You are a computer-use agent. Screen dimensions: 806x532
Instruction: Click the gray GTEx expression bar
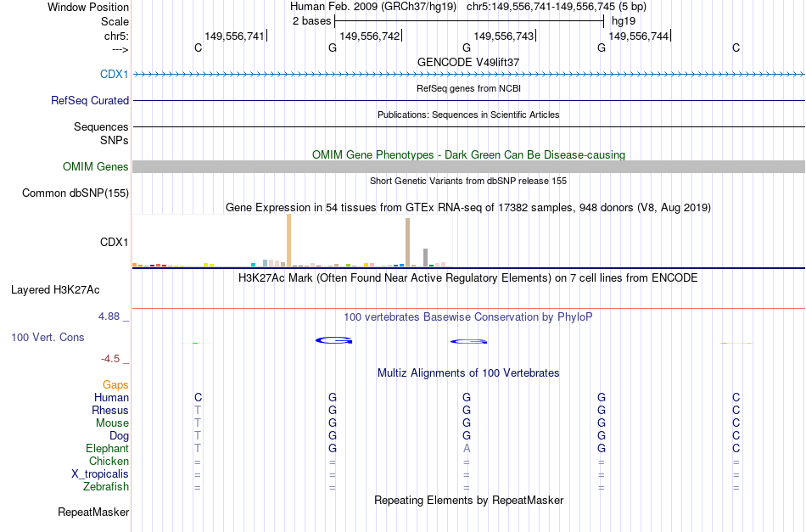click(426, 258)
